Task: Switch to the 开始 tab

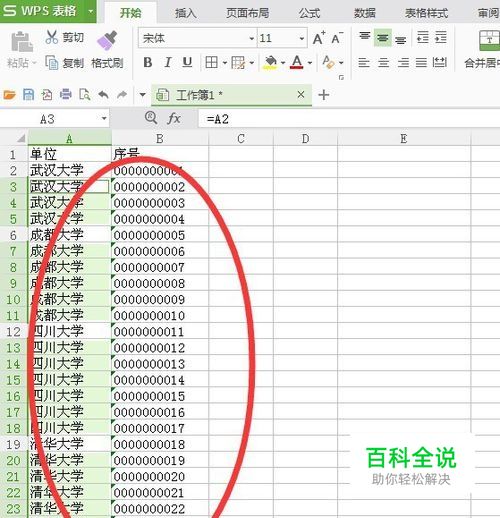Action: (x=131, y=13)
